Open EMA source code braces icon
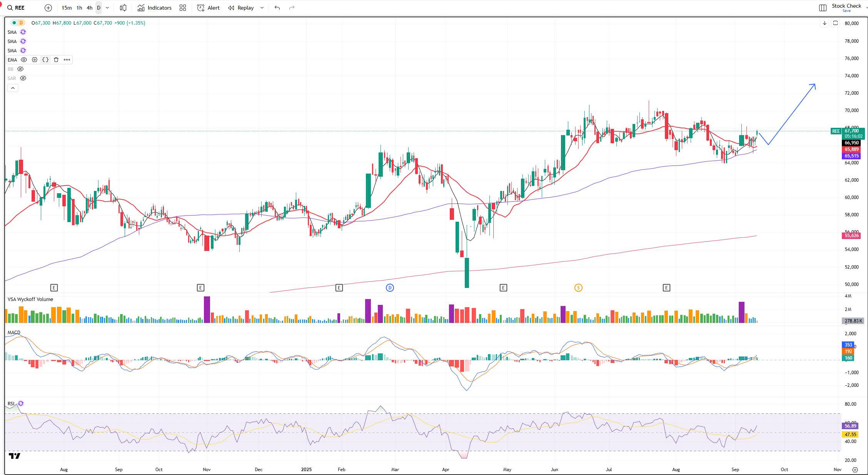 pyautogui.click(x=45, y=60)
